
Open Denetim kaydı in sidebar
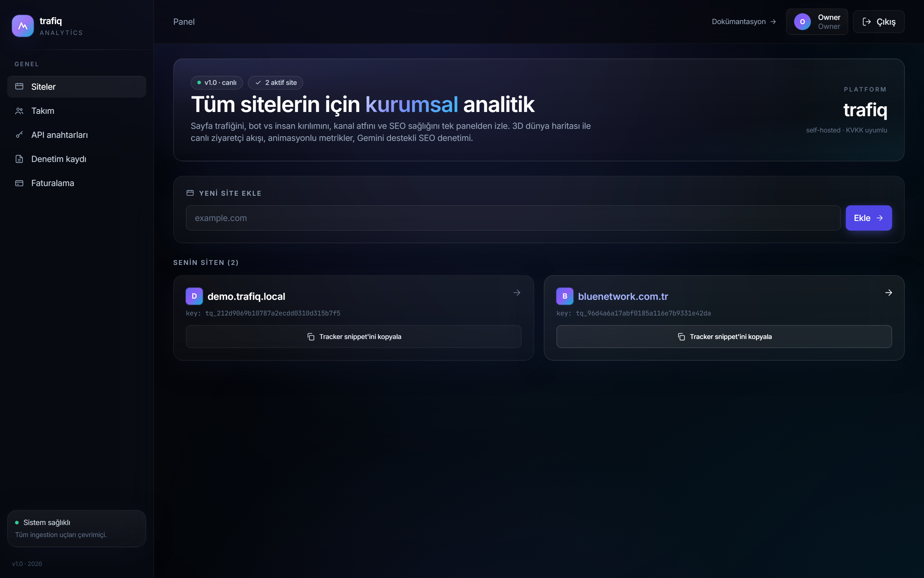(x=77, y=159)
